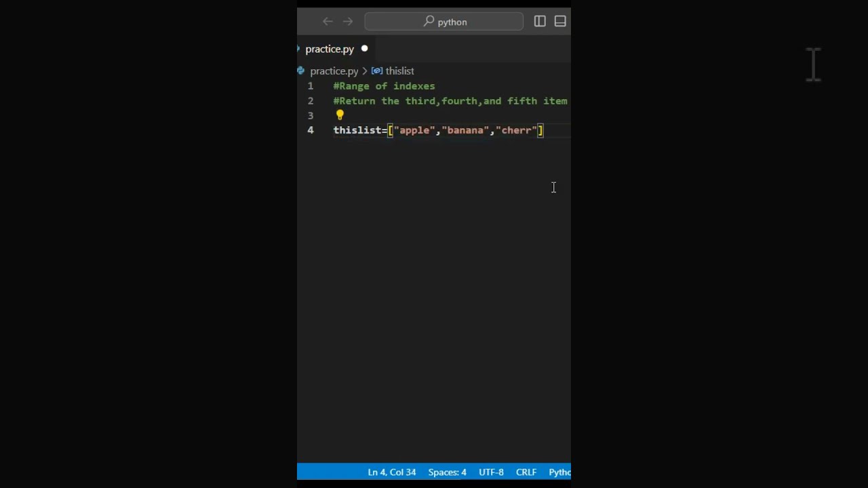Click the unsaved dot on practice.py tab
868x488 pixels.
pos(364,49)
